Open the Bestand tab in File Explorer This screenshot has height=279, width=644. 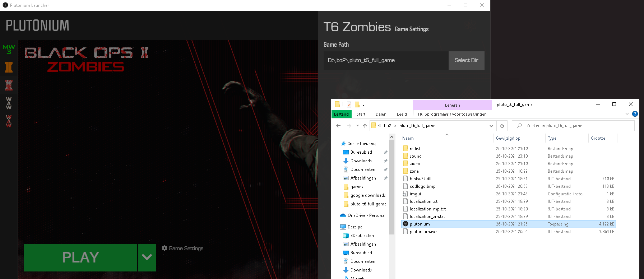tap(341, 114)
